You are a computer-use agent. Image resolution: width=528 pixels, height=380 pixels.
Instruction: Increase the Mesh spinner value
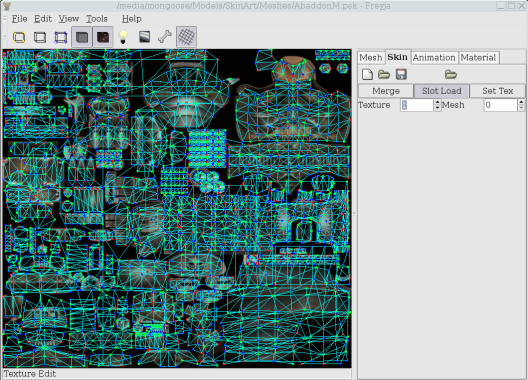tap(521, 102)
